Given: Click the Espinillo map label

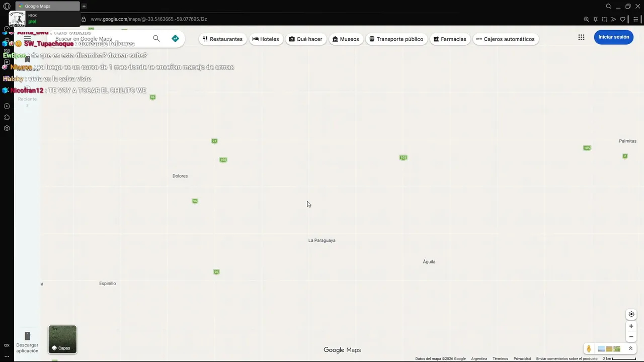Looking at the screenshot, I should pos(107,284).
